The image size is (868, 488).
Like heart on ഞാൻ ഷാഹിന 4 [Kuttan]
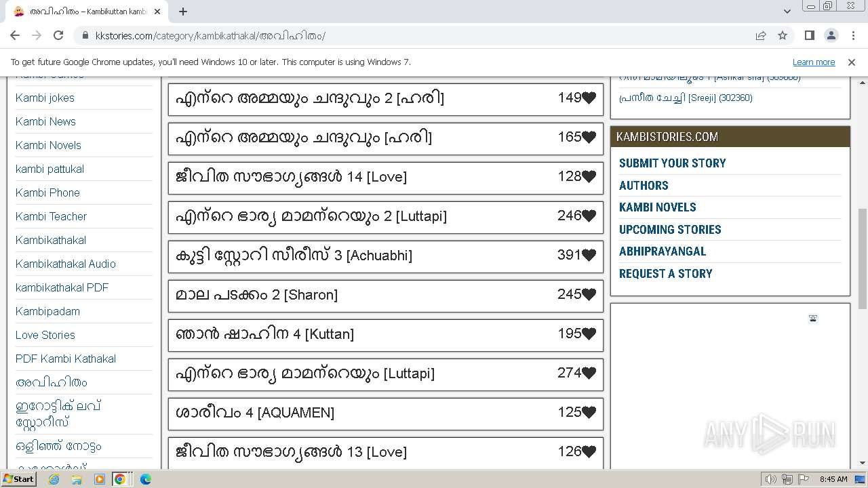coord(589,333)
